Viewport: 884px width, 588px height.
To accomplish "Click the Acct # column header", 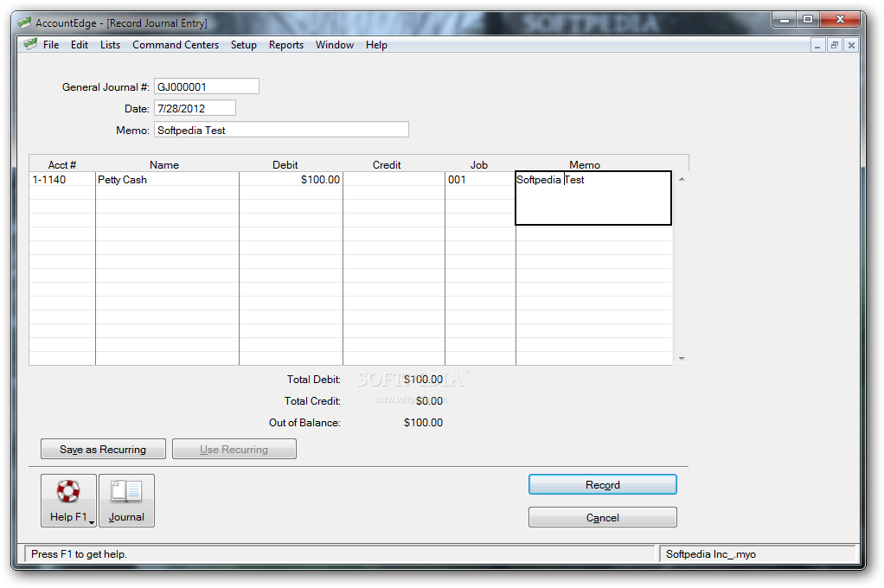I will (x=62, y=164).
